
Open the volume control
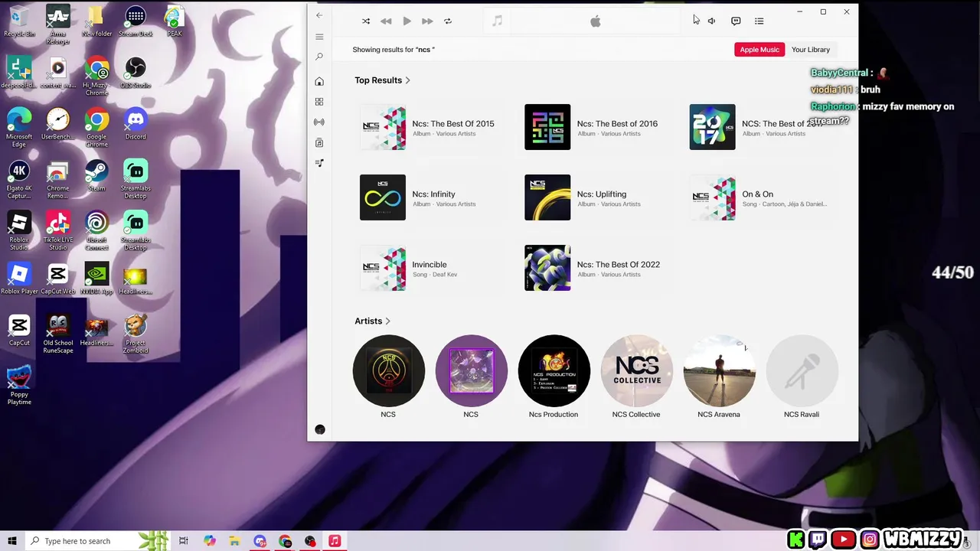(711, 21)
